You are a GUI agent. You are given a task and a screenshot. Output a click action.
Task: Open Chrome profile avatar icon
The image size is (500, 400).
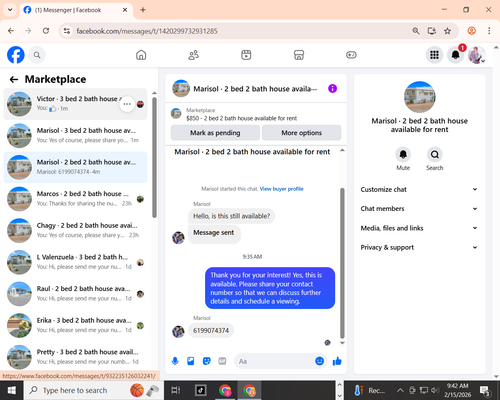click(472, 31)
